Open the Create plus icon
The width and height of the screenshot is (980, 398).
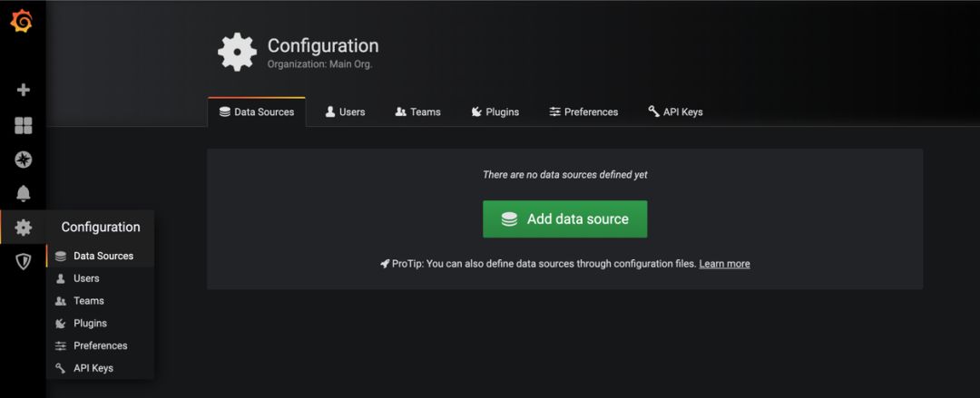pos(23,90)
